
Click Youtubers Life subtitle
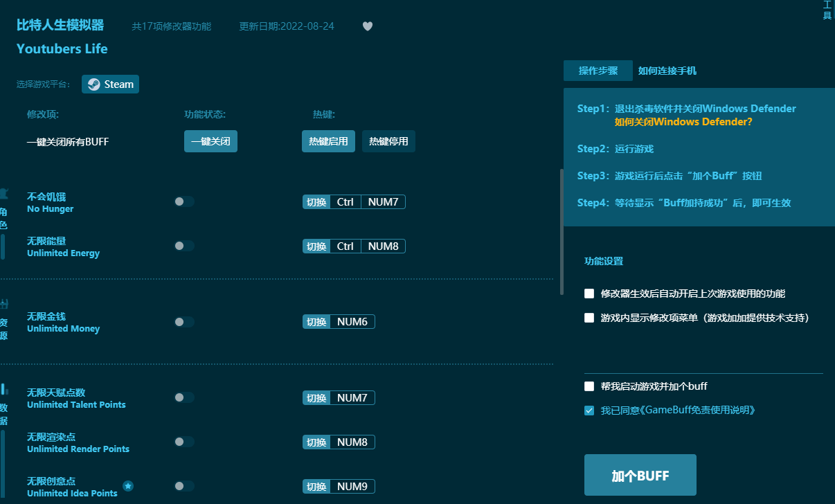[62, 49]
